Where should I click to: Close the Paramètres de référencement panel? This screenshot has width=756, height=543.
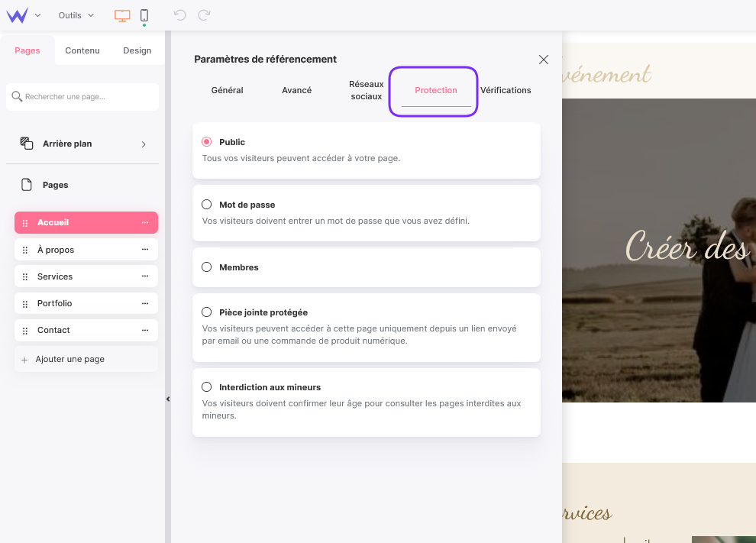coord(544,60)
